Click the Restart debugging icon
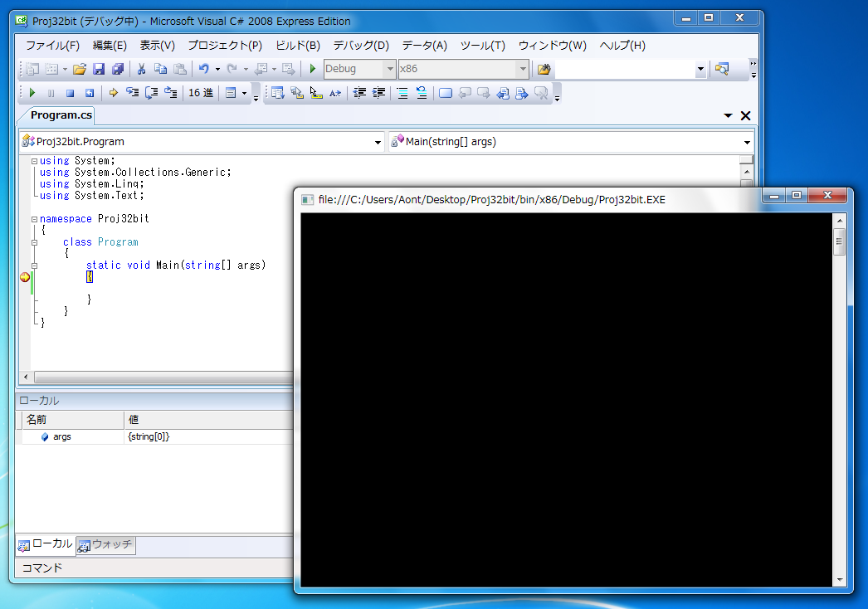868x609 pixels. 89,93
